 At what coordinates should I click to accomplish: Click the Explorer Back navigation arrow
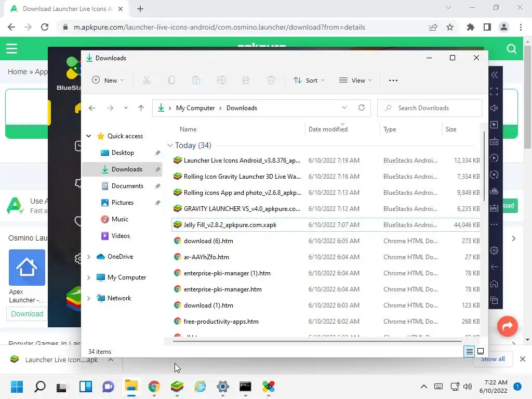click(x=92, y=108)
